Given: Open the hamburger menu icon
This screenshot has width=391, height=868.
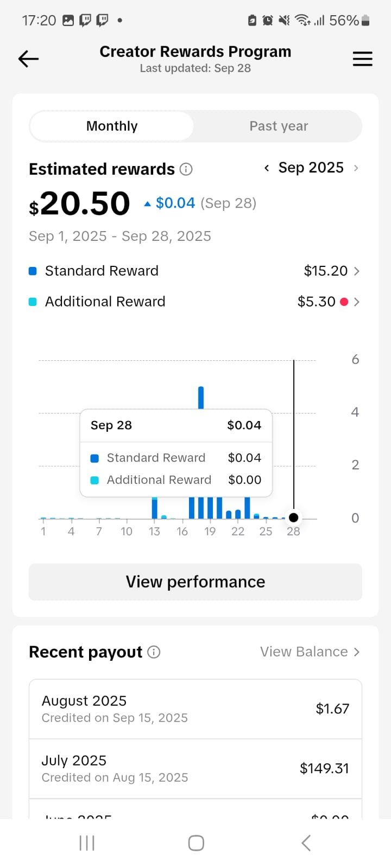Looking at the screenshot, I should coord(362,59).
